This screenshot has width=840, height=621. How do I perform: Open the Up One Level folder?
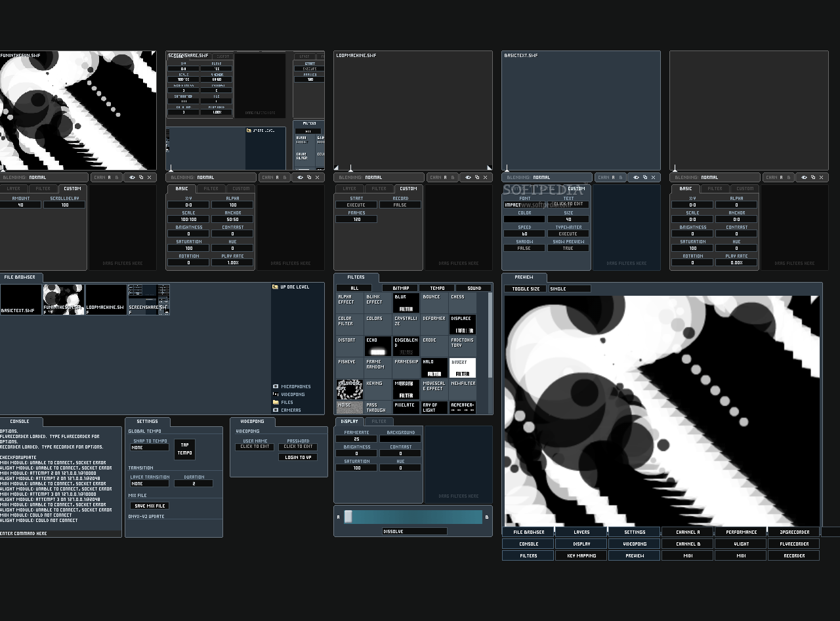pos(291,287)
